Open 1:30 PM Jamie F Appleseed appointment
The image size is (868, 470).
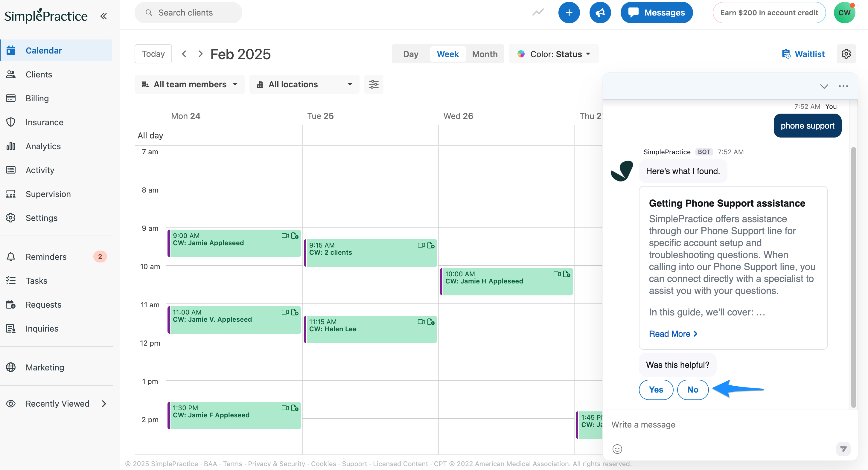pyautogui.click(x=234, y=415)
